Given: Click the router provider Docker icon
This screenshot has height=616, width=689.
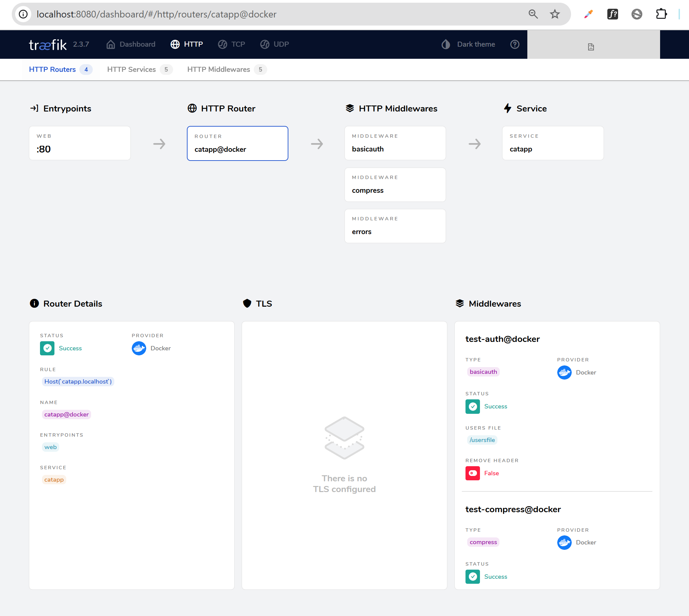Looking at the screenshot, I should coord(139,348).
